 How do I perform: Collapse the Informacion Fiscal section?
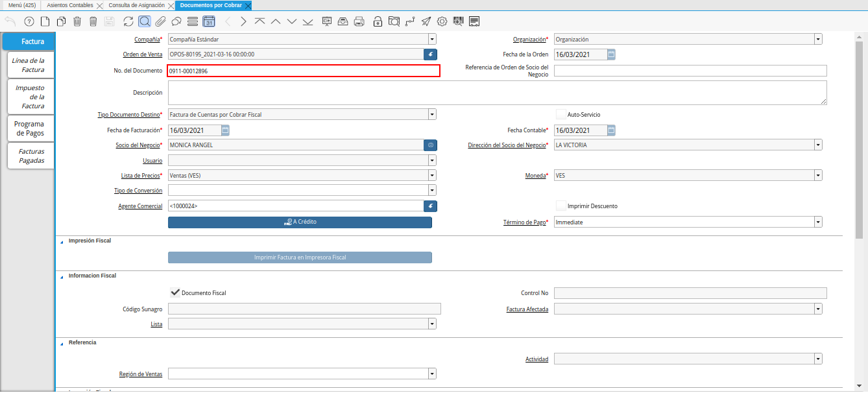62,276
